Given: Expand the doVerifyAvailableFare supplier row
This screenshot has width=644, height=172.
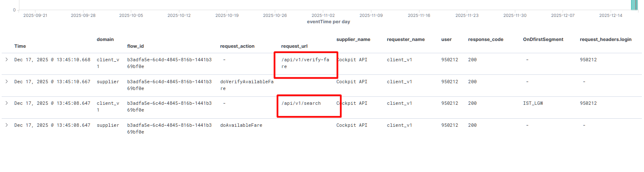Looking at the screenshot, I should click(7, 82).
